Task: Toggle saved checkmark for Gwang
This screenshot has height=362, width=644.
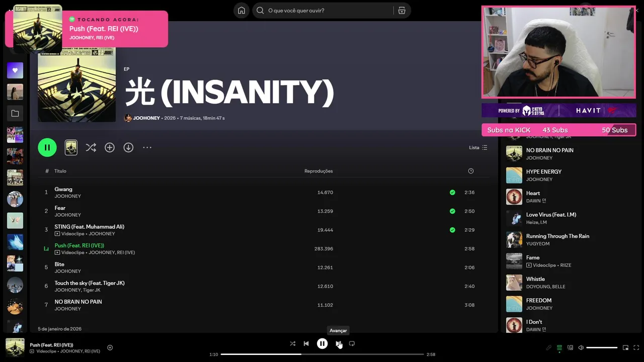Action: point(452,193)
